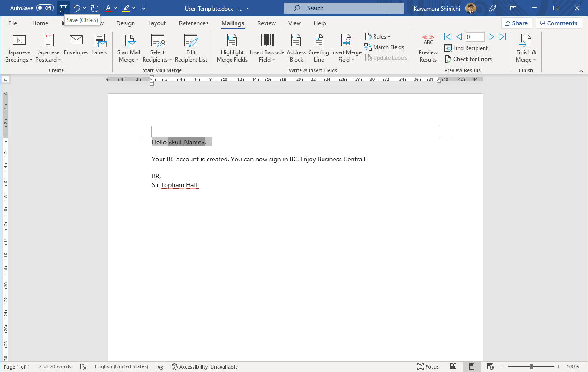Viewport: 588px width, 372px height.
Task: Click the Save icon
Action: [x=63, y=7]
